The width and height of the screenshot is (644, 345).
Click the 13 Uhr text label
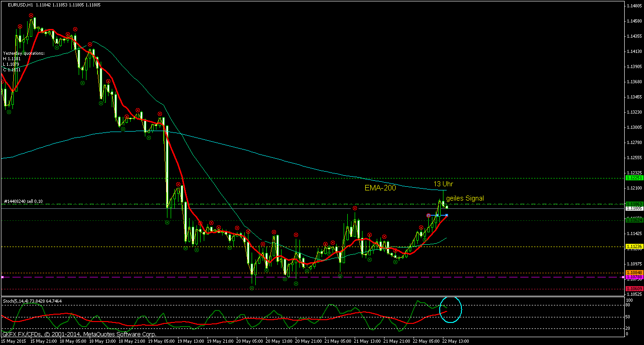click(443, 184)
